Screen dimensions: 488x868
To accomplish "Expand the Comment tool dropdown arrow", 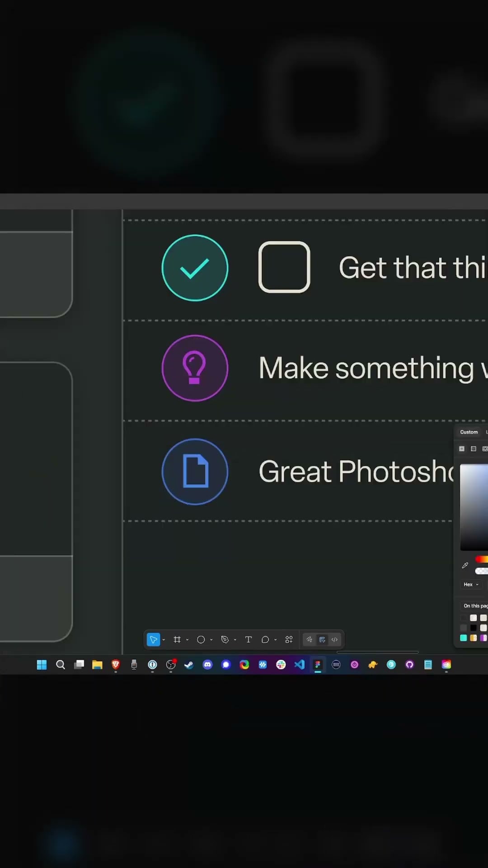I will 275,640.
